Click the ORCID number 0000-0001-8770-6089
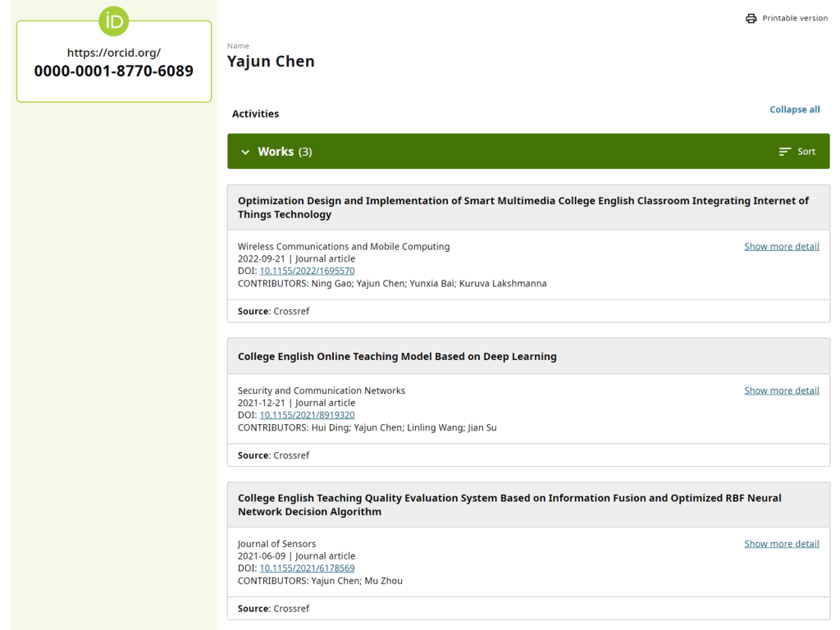840x630 pixels. pos(113,71)
